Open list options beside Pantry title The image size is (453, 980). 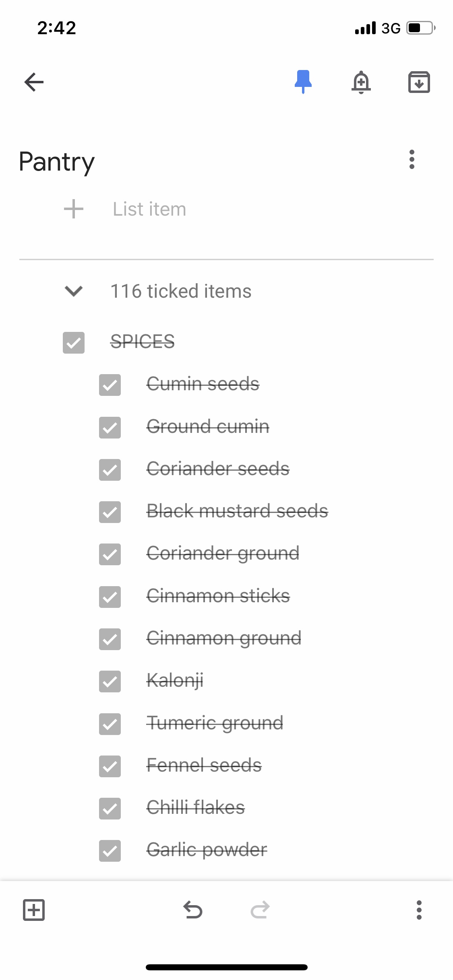click(x=412, y=160)
